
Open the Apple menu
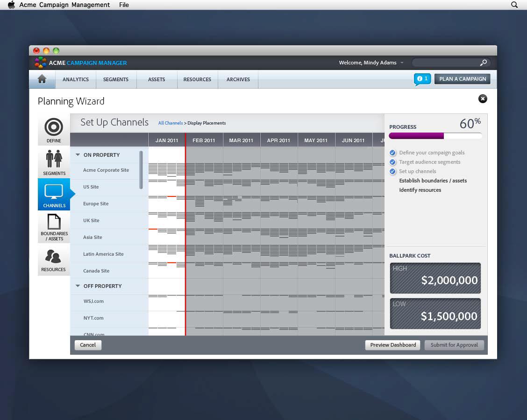pyautogui.click(x=11, y=5)
